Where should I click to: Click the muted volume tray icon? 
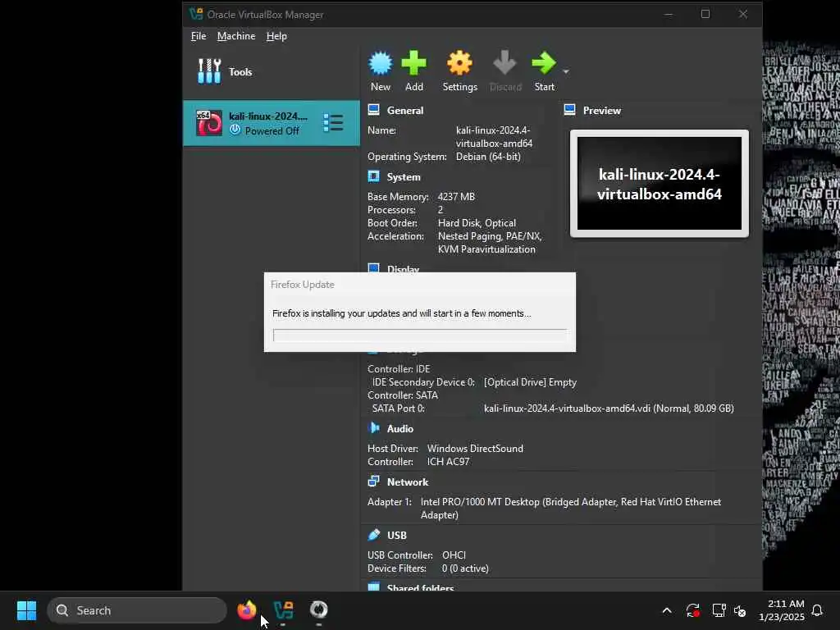pos(740,610)
